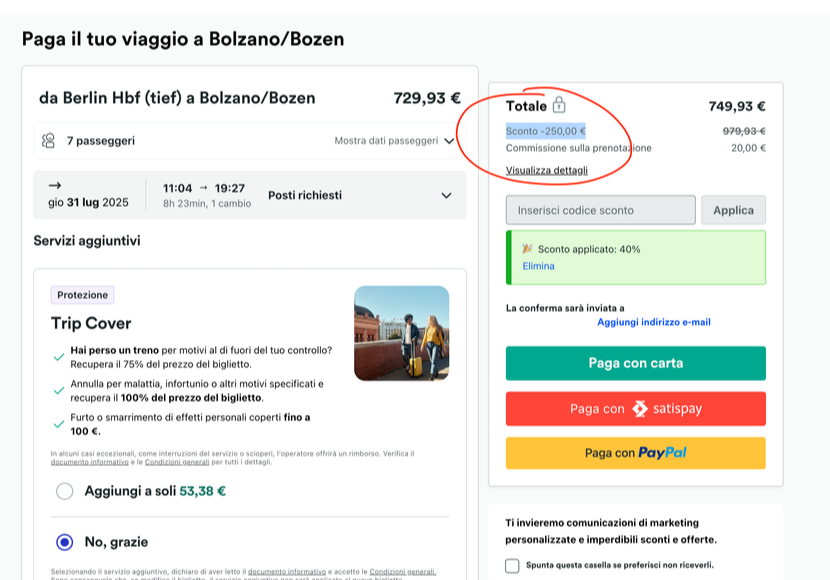Click the Protezione badge

tap(82, 295)
